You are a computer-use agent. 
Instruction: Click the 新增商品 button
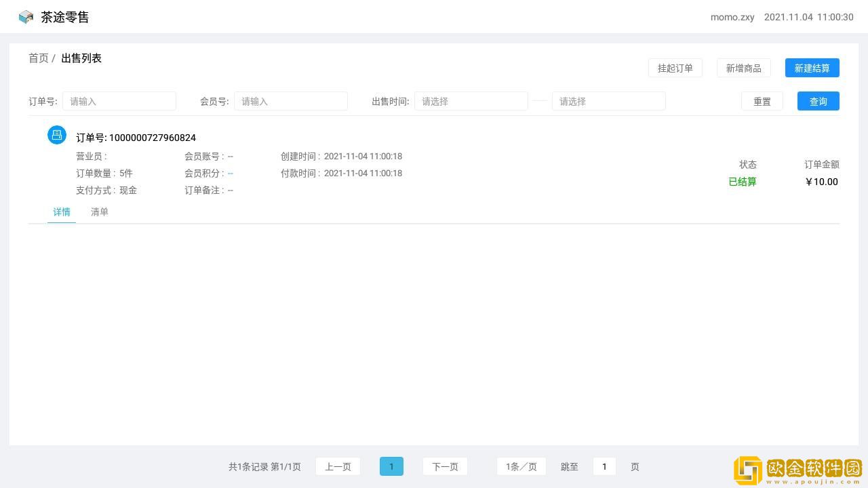click(743, 68)
